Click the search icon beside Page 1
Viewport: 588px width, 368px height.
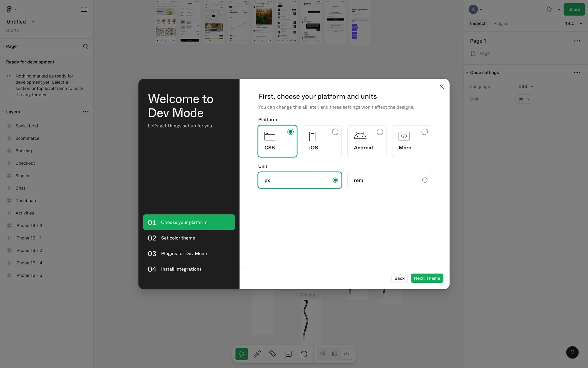(86, 46)
